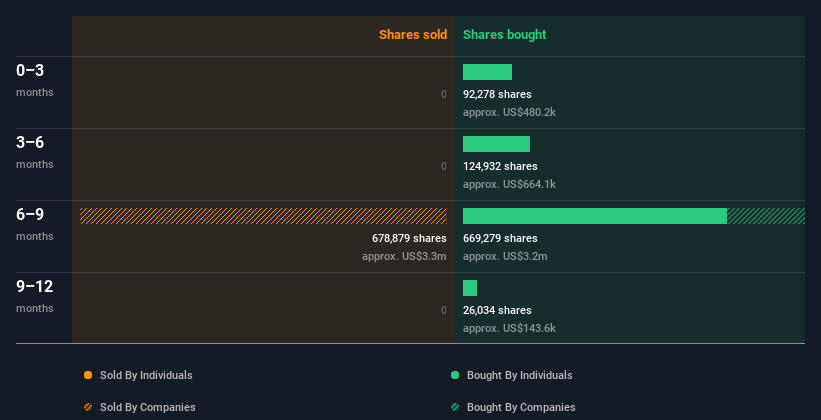Click the small green bar for 9–12 months
This screenshot has height=420, width=821.
pos(470,288)
